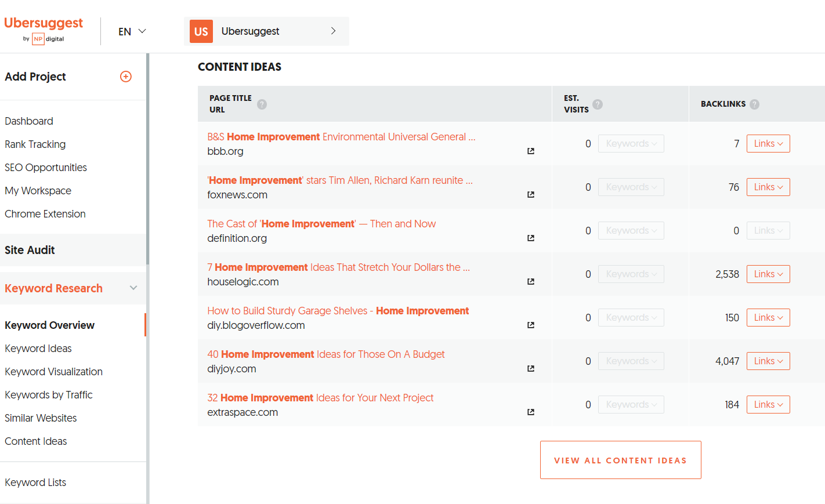Screen dimensions: 825x504
Task: Select Keyword Overview in sidebar
Action: [50, 325]
